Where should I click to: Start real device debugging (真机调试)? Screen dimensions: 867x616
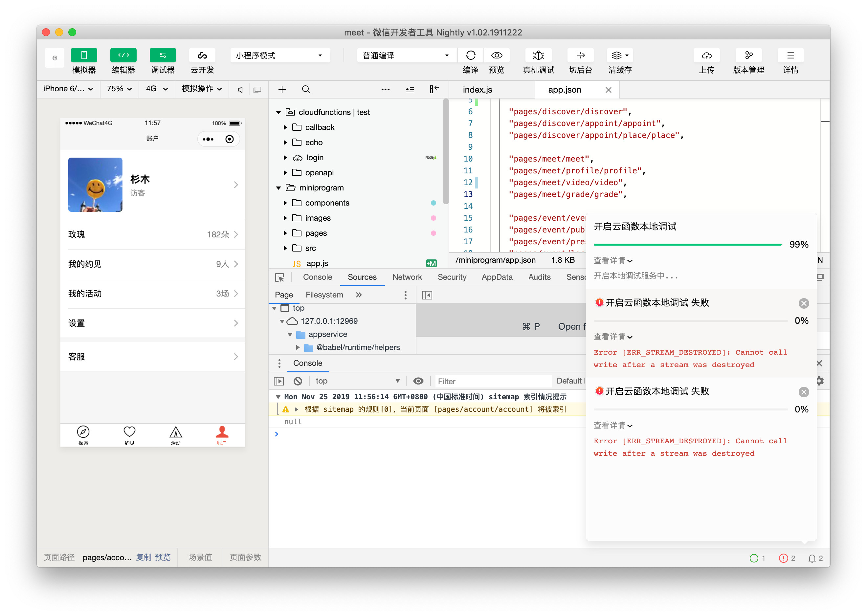tap(539, 55)
